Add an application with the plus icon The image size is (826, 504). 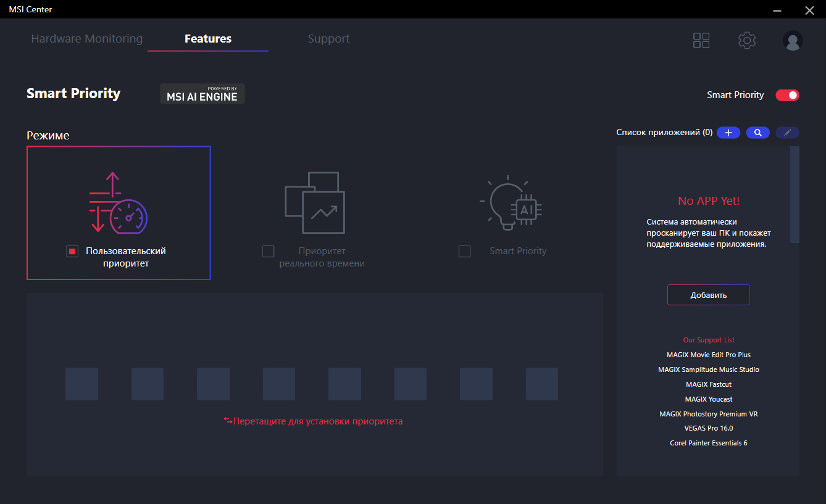click(x=728, y=133)
